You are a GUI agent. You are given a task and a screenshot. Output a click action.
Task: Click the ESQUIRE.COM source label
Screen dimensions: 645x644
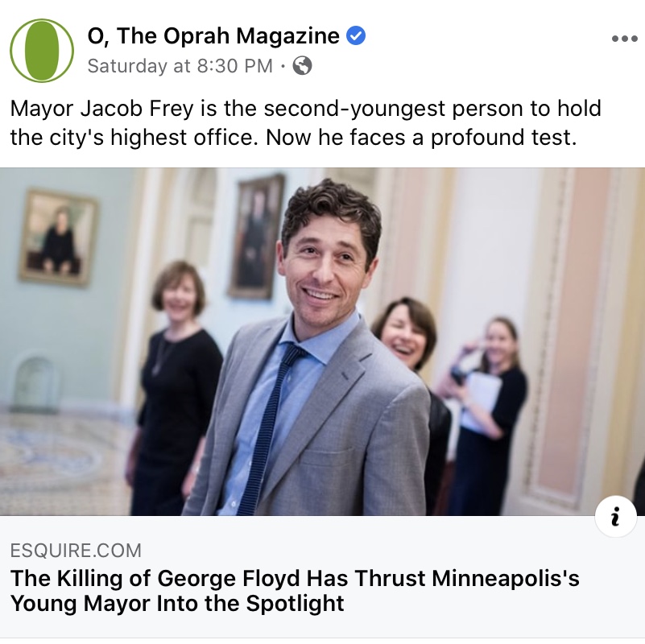(x=76, y=551)
